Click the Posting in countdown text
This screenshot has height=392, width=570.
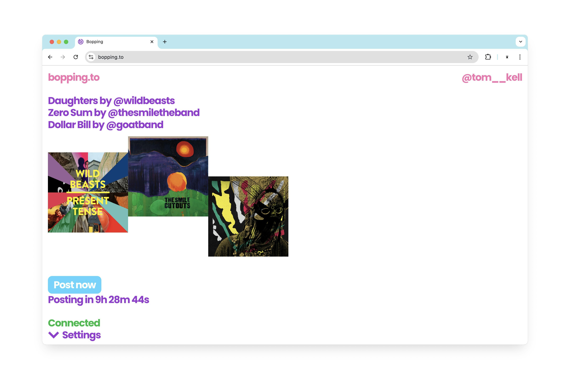click(x=99, y=300)
